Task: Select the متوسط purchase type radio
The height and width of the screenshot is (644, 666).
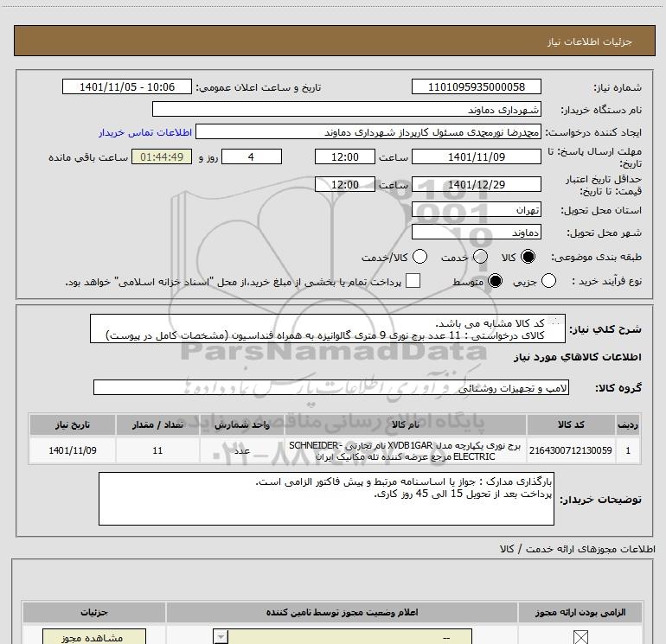Action: click(x=495, y=281)
